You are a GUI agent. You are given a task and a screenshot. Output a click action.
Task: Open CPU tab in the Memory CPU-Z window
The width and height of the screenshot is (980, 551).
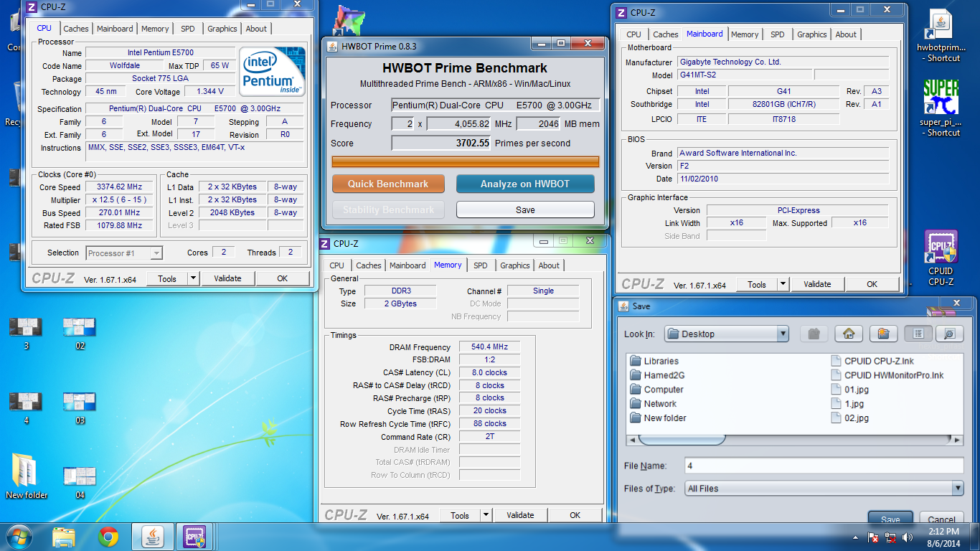[337, 265]
